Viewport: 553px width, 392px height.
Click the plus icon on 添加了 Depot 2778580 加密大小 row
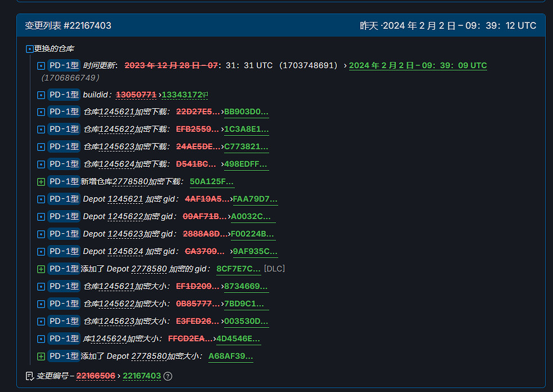(x=40, y=356)
